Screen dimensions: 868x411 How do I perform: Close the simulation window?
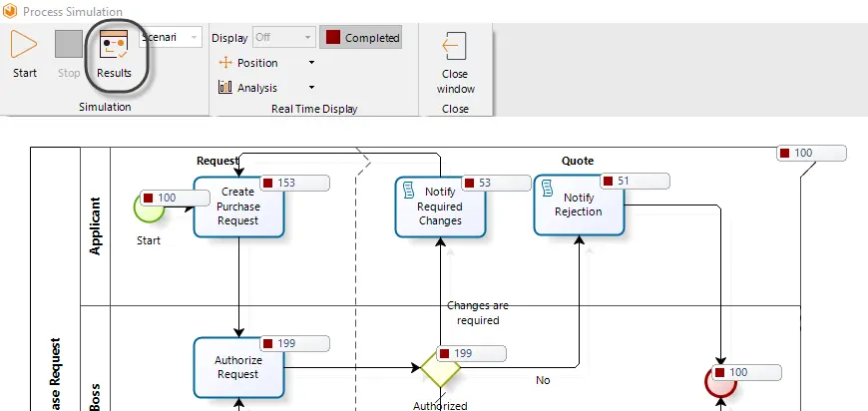tap(455, 63)
